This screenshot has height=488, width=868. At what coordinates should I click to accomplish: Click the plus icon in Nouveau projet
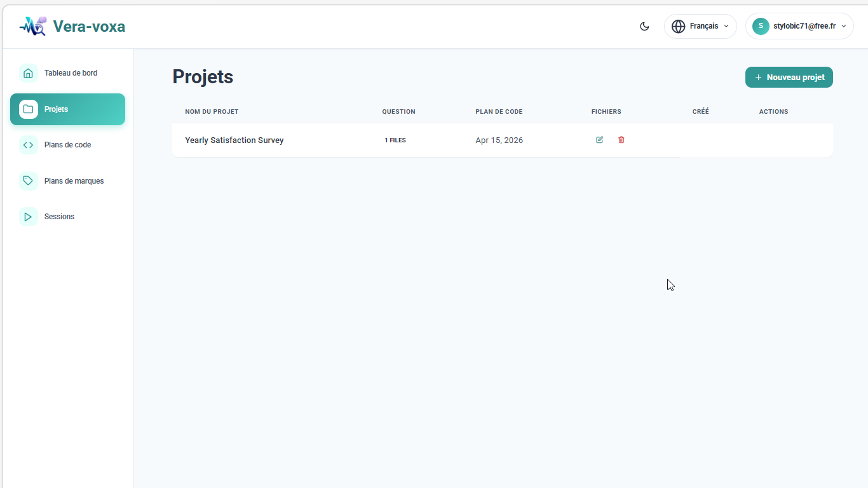click(758, 78)
